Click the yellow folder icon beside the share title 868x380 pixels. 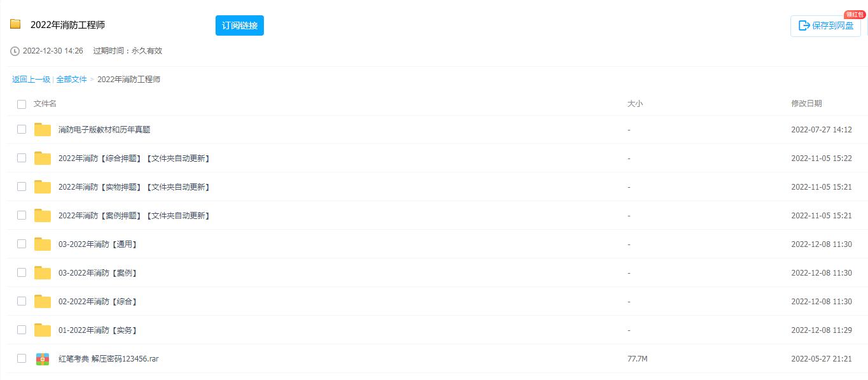click(x=15, y=24)
